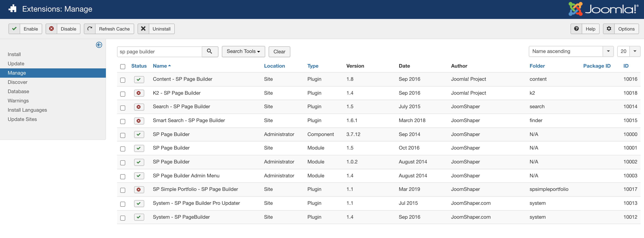Image resolution: width=644 pixels, height=238 pixels.
Task: Toggle status icon for K2 - SP Page Builder
Action: click(139, 93)
